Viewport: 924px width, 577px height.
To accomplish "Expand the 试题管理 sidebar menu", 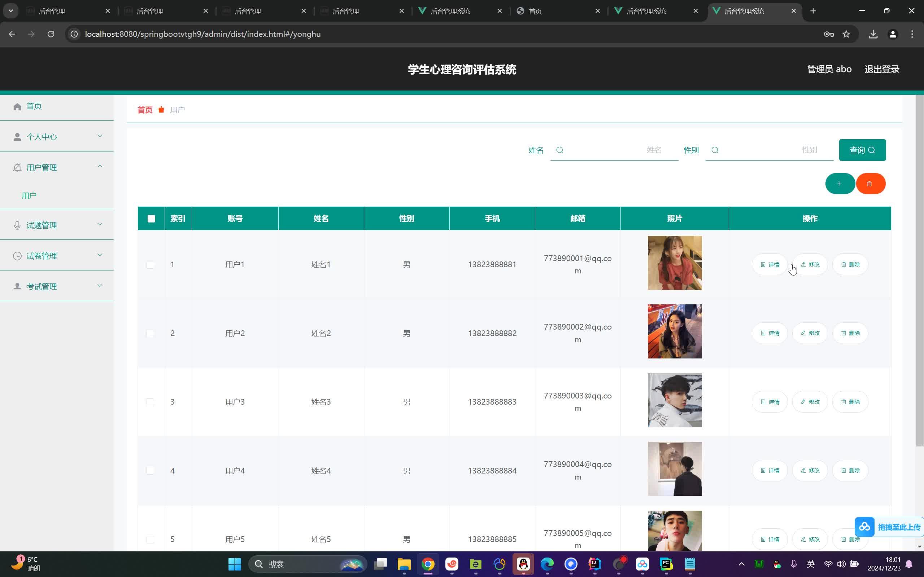I will (57, 225).
